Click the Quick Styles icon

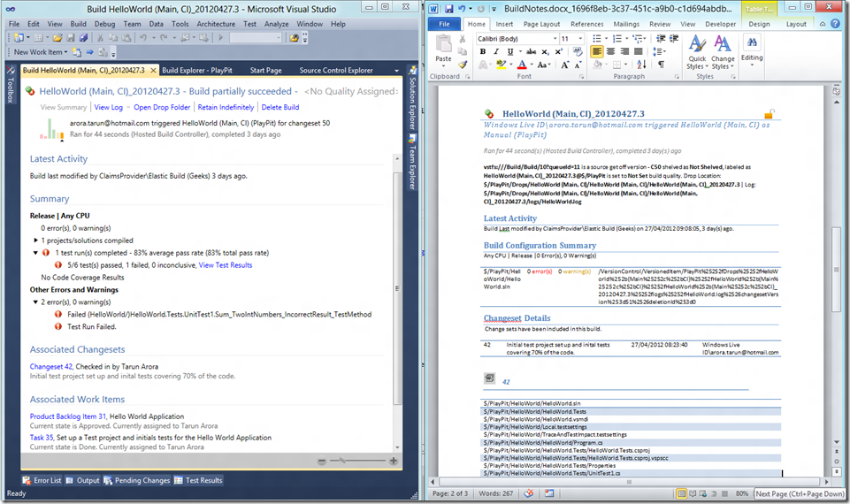click(698, 44)
